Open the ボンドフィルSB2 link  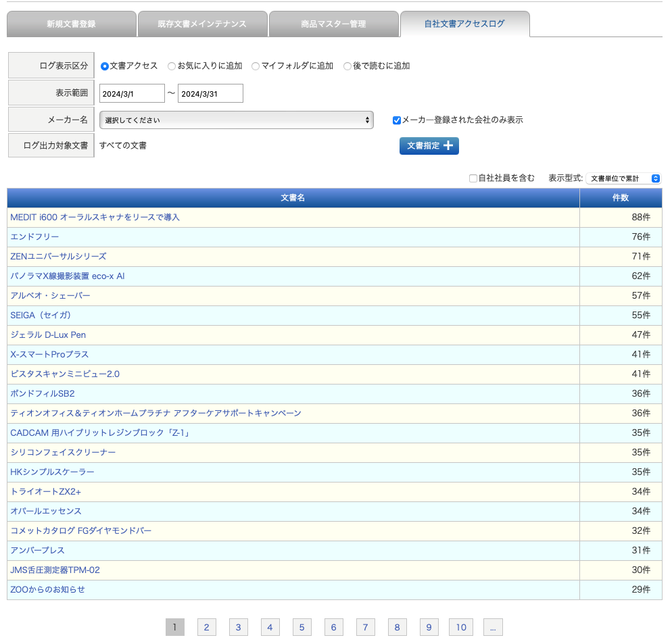pyautogui.click(x=43, y=393)
